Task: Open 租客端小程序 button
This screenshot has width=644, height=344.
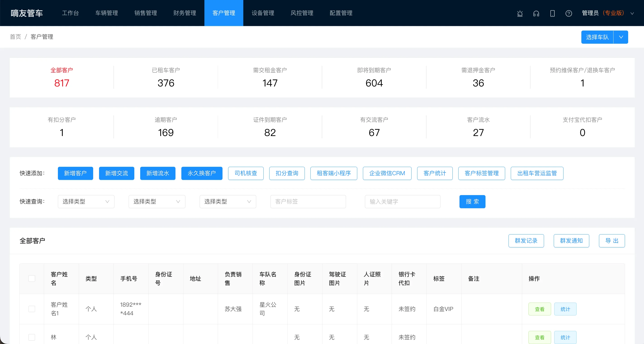Action: pyautogui.click(x=334, y=173)
